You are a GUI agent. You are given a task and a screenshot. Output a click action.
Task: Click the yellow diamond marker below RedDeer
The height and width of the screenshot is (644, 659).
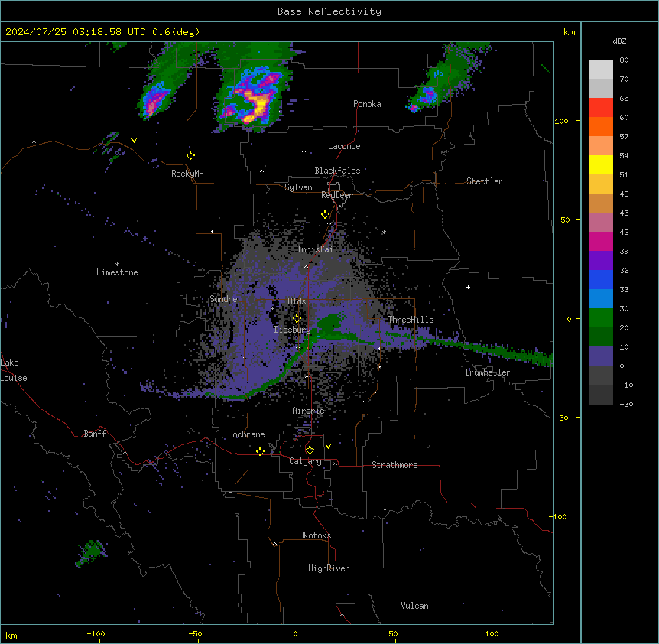click(x=326, y=215)
